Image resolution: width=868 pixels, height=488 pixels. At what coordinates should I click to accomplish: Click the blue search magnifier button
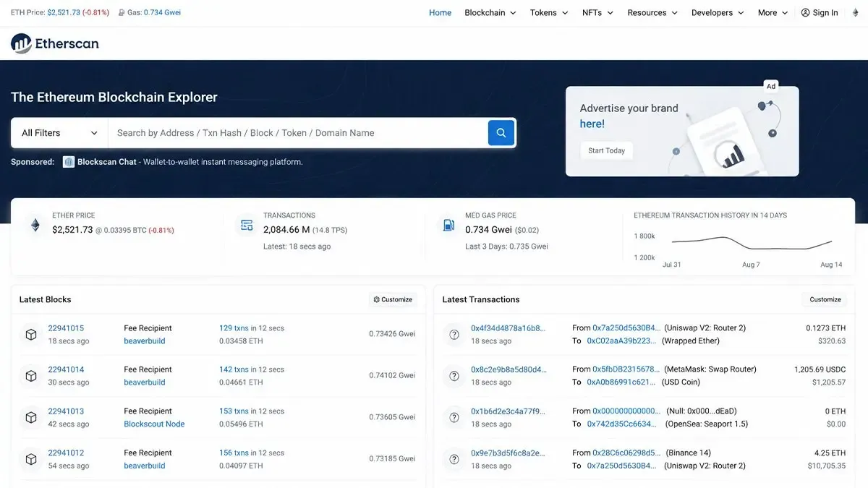point(501,133)
